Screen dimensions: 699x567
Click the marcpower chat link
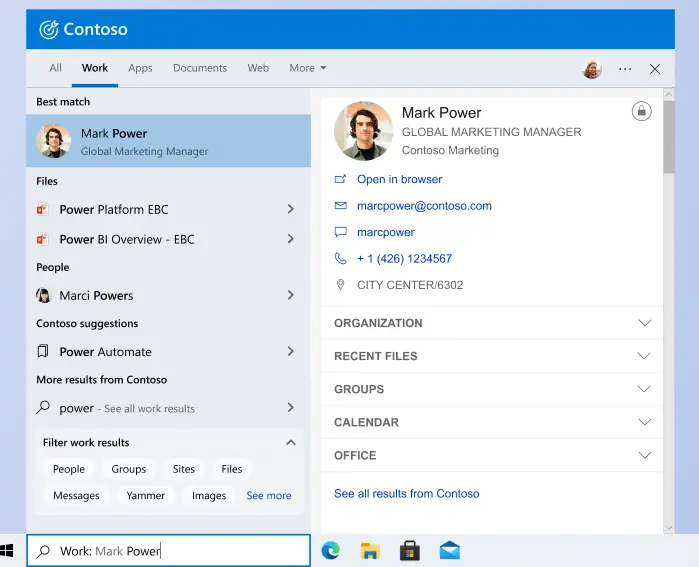(386, 232)
